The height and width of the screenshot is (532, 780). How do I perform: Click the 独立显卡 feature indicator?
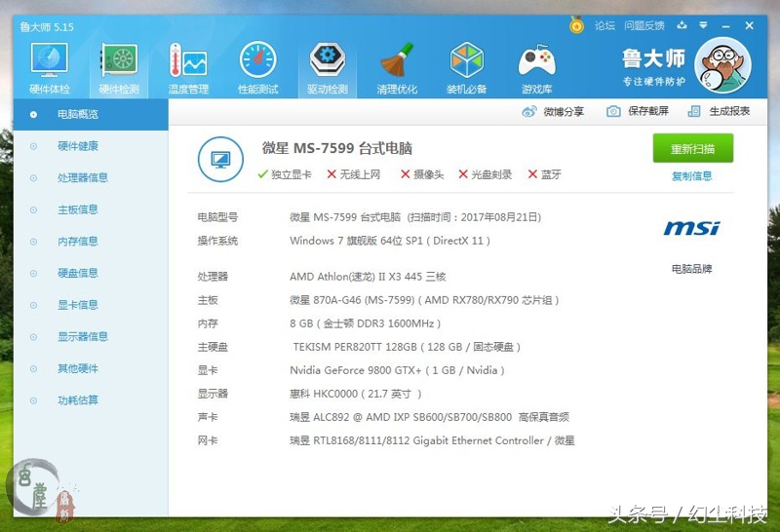click(285, 174)
